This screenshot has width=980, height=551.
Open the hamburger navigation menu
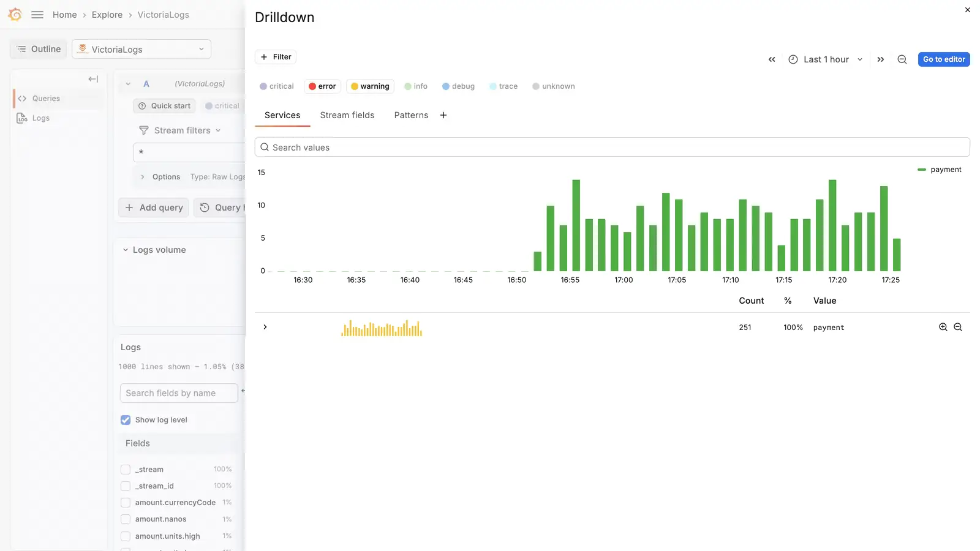coord(37,15)
